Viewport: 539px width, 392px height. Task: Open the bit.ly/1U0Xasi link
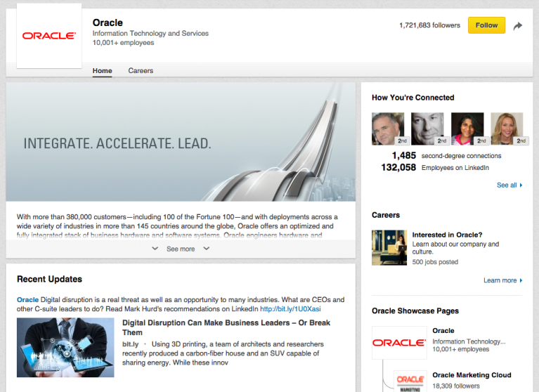(290, 308)
